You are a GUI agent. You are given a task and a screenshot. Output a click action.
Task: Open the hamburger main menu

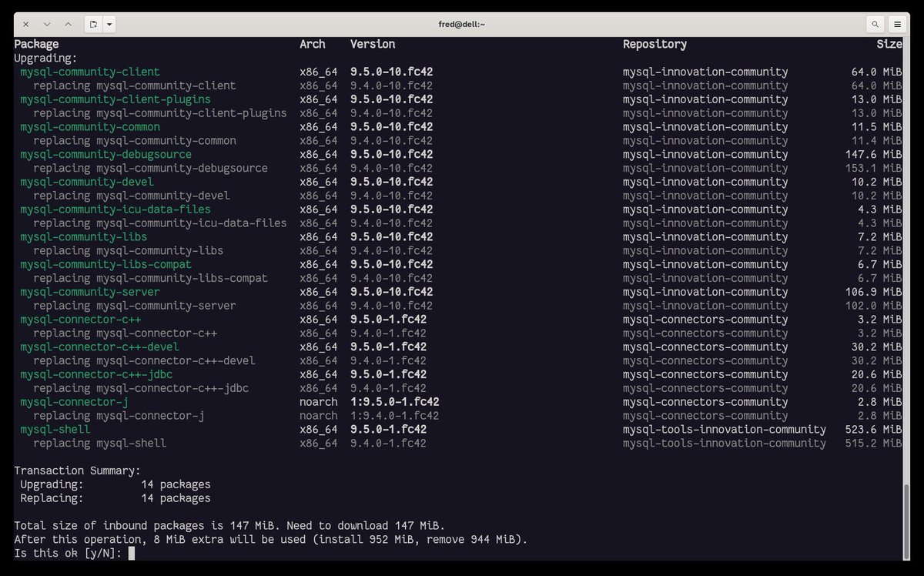coord(897,25)
